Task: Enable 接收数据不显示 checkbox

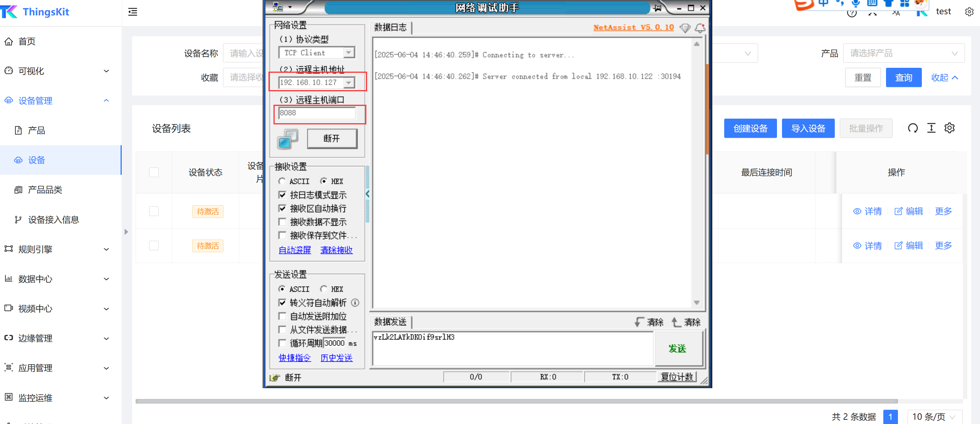Action: [282, 222]
